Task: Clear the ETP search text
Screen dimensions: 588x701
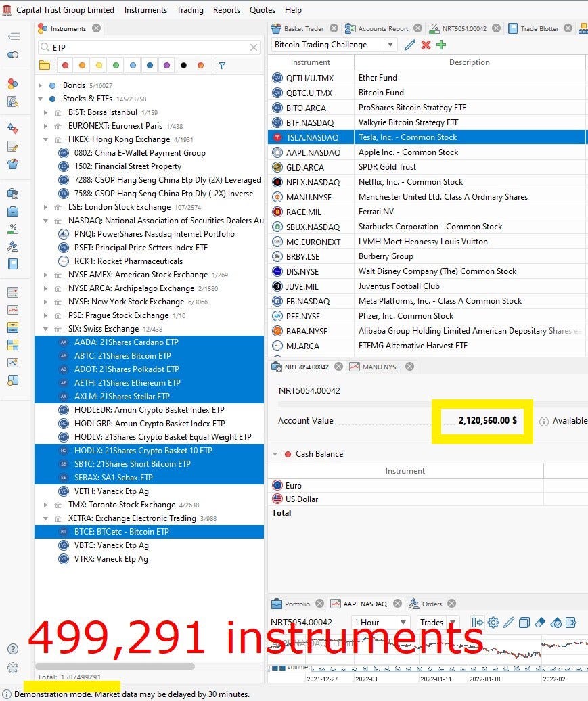Action: click(x=254, y=47)
